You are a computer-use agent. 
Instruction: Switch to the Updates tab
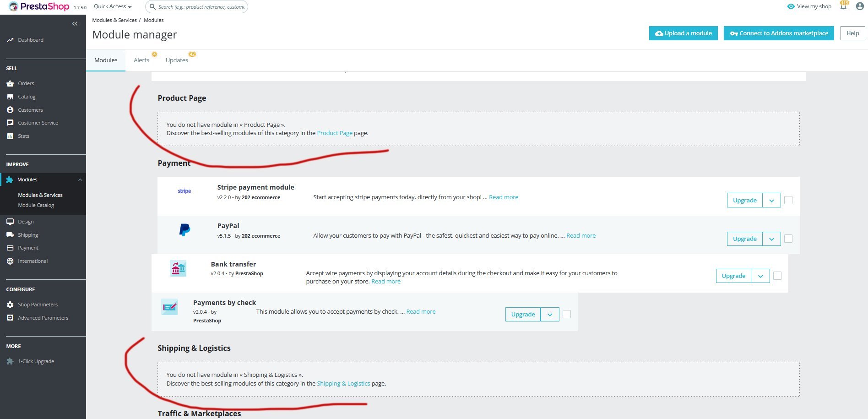177,60
